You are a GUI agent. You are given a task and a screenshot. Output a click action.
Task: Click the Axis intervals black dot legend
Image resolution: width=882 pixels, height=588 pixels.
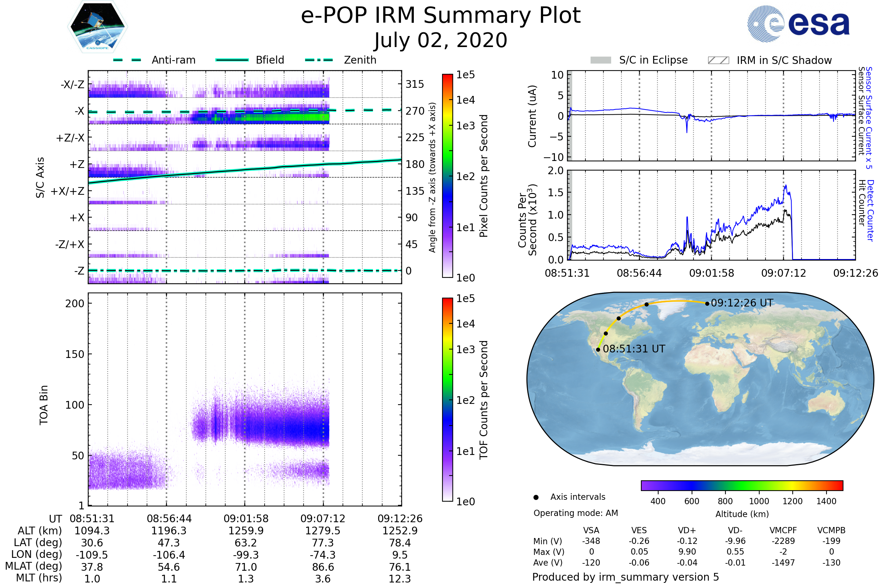[x=536, y=497]
